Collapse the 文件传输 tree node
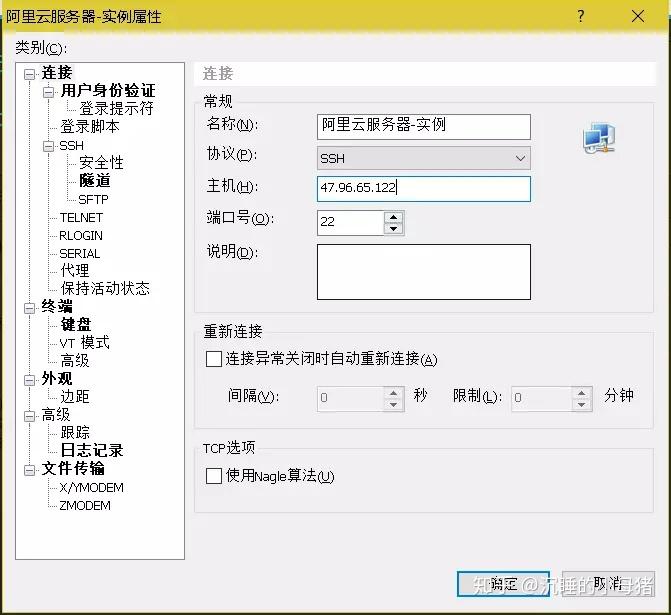 pyautogui.click(x=30, y=470)
